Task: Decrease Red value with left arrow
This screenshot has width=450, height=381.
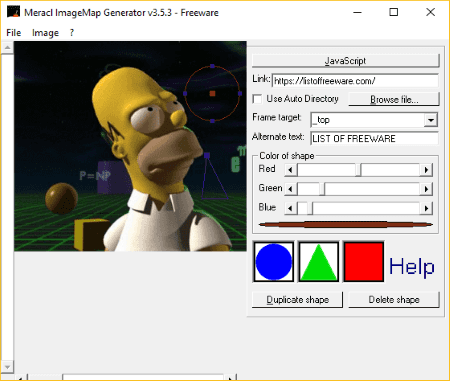Action: 290,170
